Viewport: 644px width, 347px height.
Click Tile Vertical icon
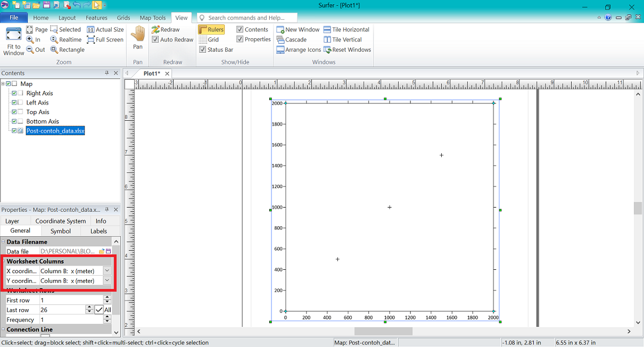[327, 39]
